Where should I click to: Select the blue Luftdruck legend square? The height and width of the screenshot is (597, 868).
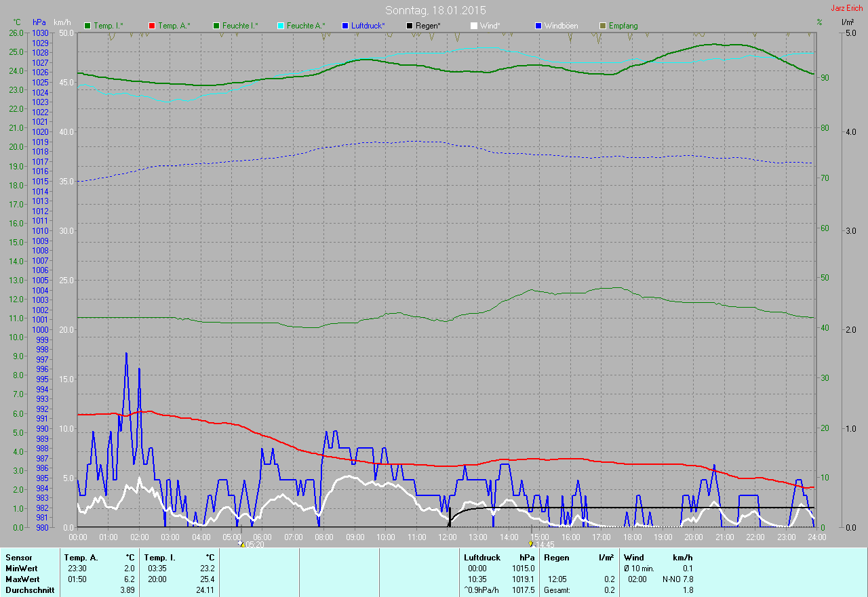click(345, 26)
